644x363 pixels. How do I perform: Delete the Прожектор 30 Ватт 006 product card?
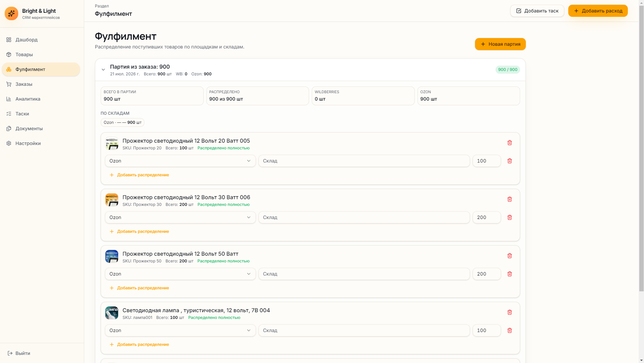510,199
